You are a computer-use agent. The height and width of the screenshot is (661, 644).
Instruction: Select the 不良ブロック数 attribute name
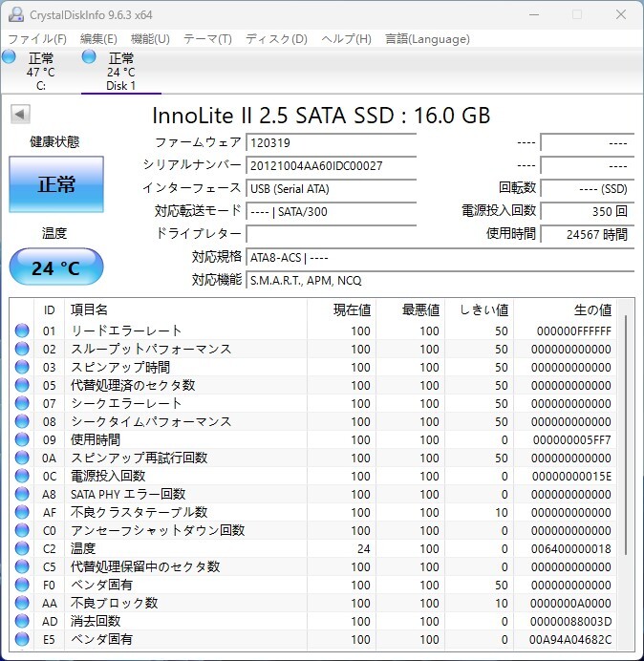pyautogui.click(x=114, y=603)
